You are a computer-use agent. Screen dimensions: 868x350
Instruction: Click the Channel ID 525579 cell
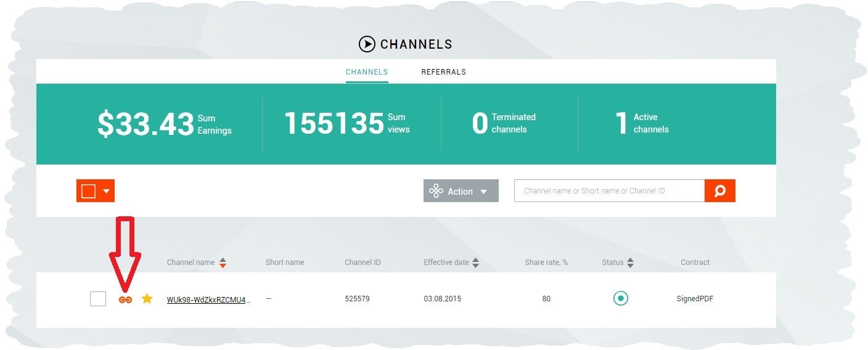click(357, 299)
